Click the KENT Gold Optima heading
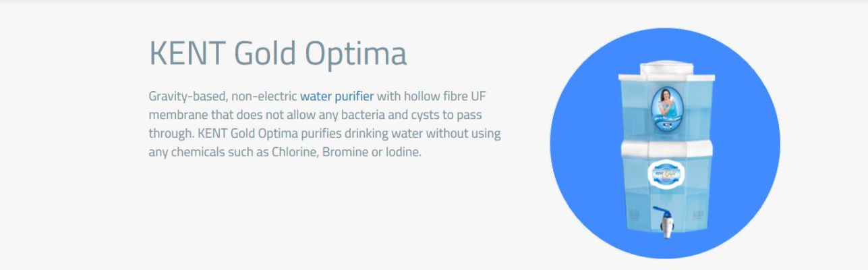 [277, 53]
